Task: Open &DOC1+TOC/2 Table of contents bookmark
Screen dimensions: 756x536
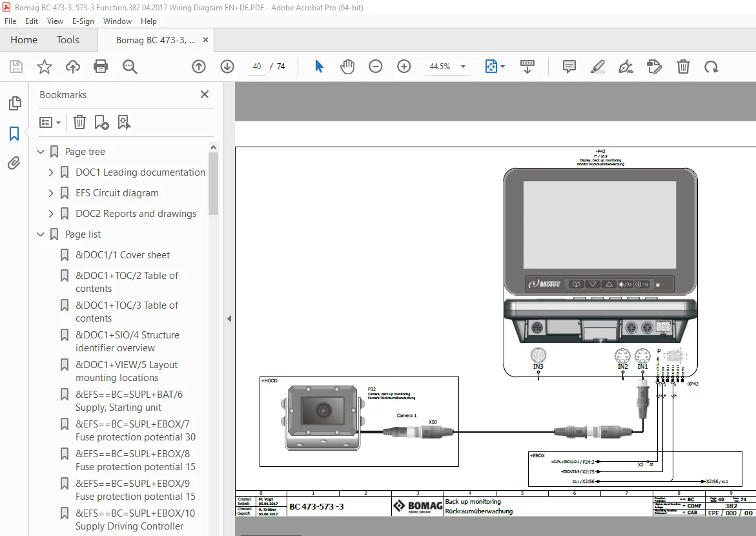Action: point(127,282)
